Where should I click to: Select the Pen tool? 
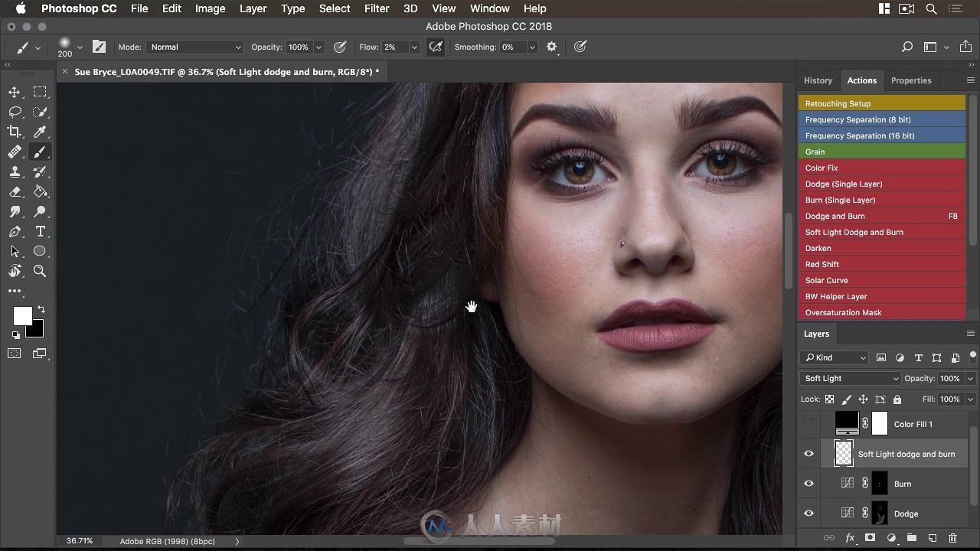click(15, 231)
